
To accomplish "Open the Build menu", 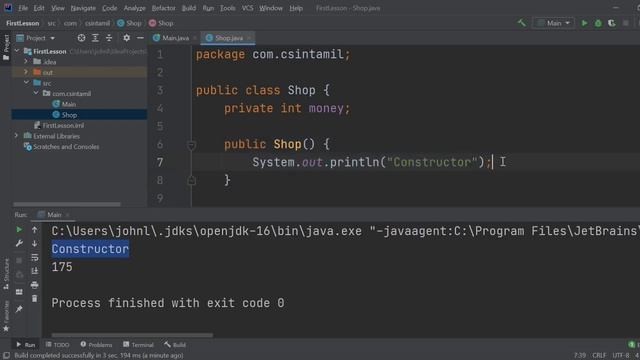I will 189,8.
